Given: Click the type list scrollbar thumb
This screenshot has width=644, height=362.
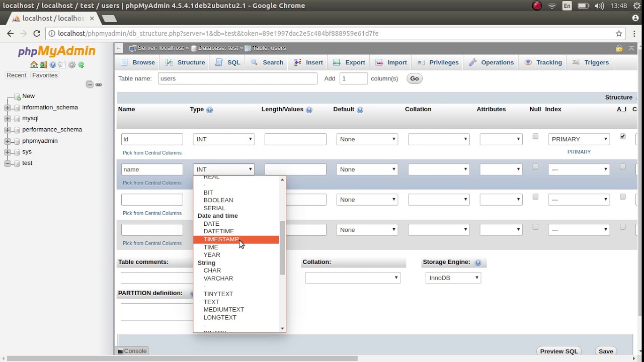Looking at the screenshot, I should pos(282,247).
